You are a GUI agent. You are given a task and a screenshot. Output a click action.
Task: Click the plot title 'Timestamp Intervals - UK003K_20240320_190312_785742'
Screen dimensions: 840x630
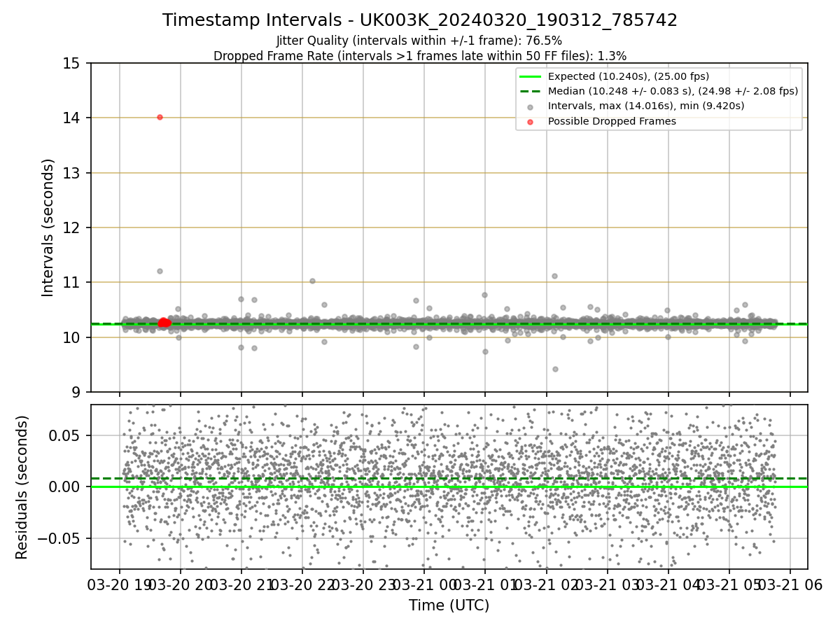(x=420, y=20)
